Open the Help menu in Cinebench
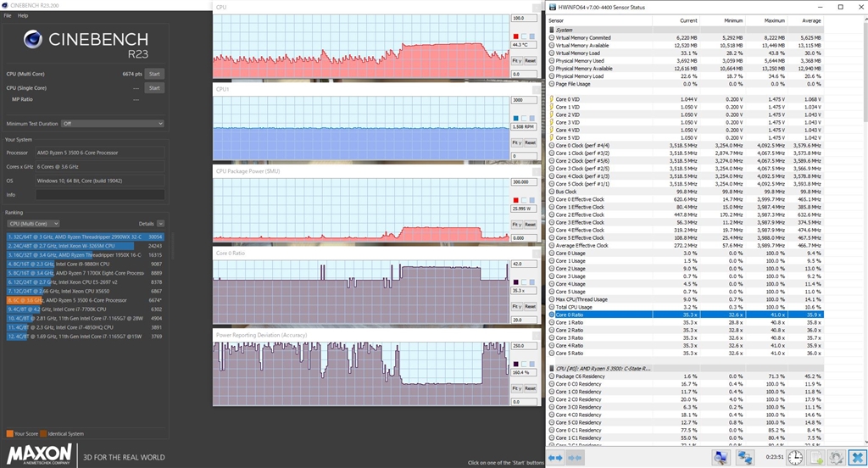Screen dimensions: 868x468 click(23, 15)
